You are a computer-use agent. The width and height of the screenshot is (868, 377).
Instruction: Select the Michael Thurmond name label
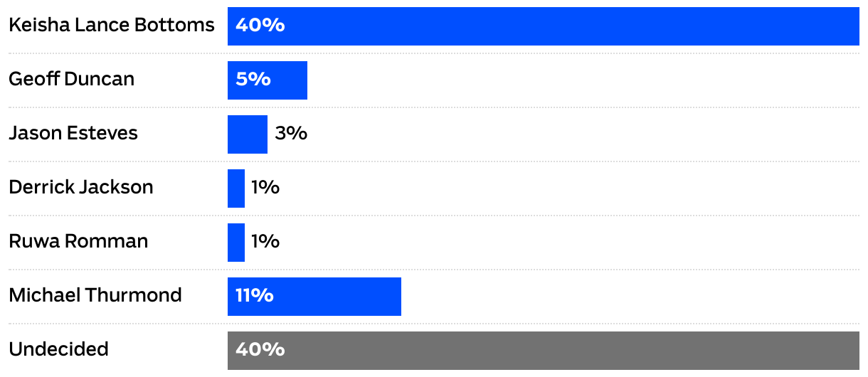[95, 295]
